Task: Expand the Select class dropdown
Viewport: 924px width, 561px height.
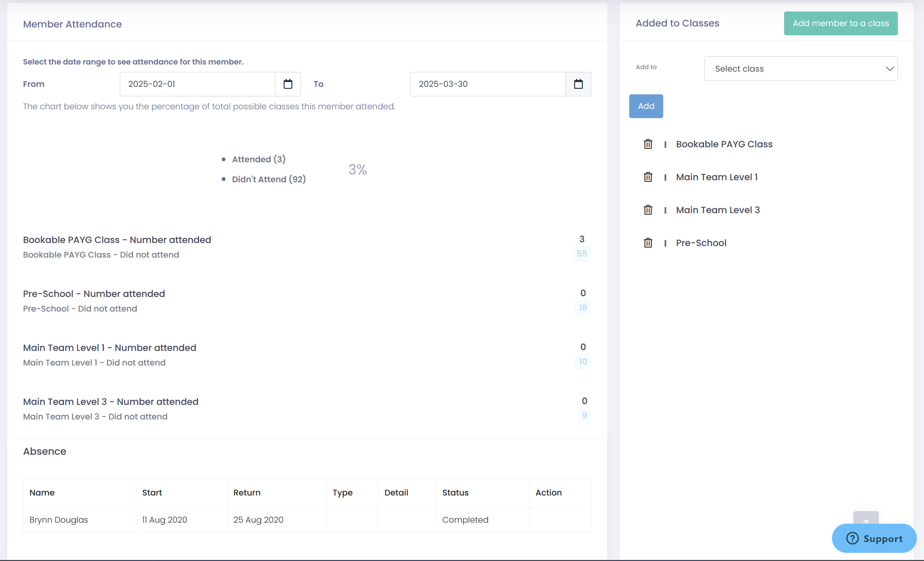Action: pyautogui.click(x=801, y=69)
